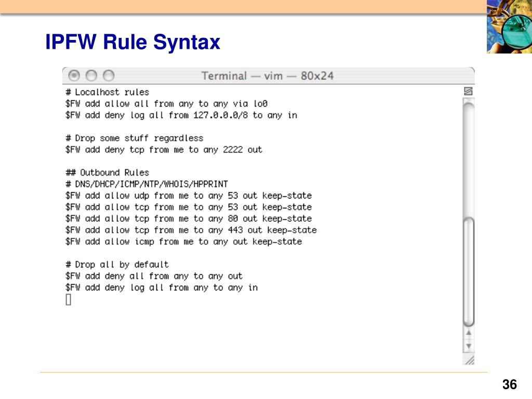Click the line denying 127.0.0.0/8
532x399 pixels.
coord(181,115)
